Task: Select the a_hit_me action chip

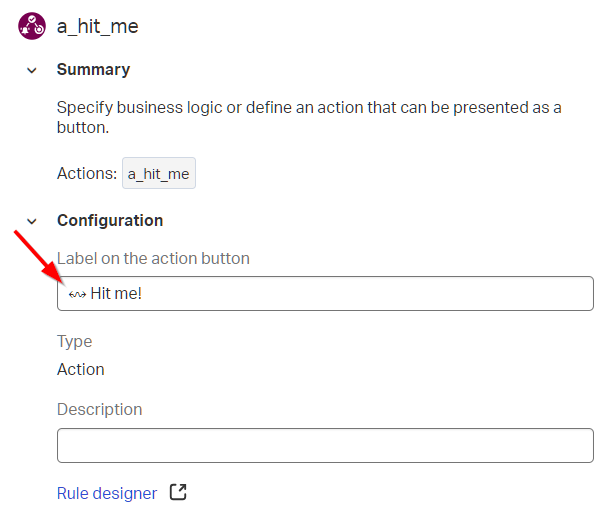Action: pyautogui.click(x=158, y=174)
